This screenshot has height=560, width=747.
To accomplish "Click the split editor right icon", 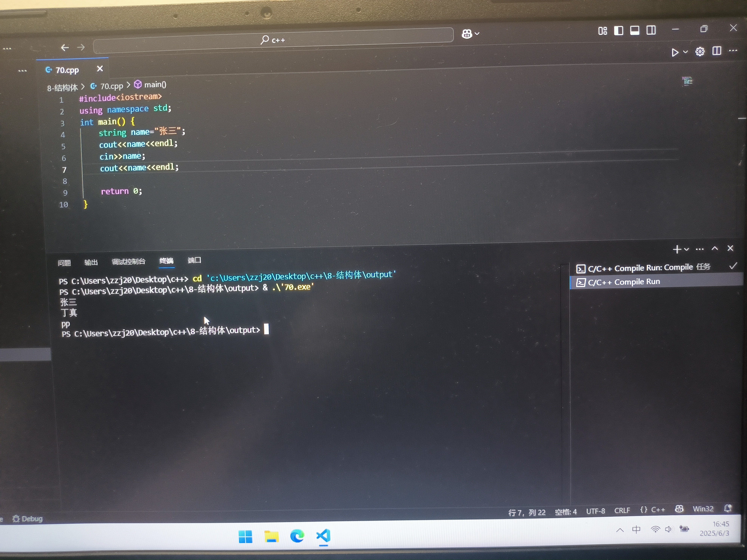I will (717, 51).
